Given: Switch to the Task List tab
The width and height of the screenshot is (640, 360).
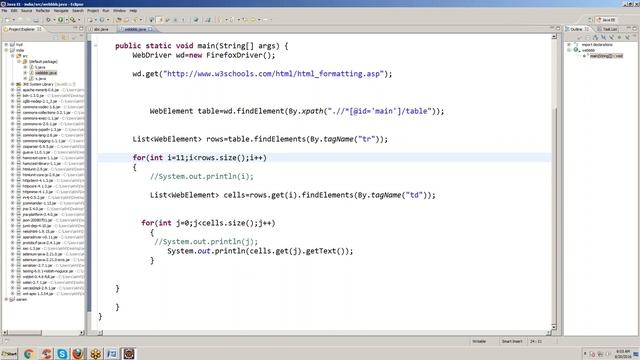Looking at the screenshot, I should pos(607,29).
